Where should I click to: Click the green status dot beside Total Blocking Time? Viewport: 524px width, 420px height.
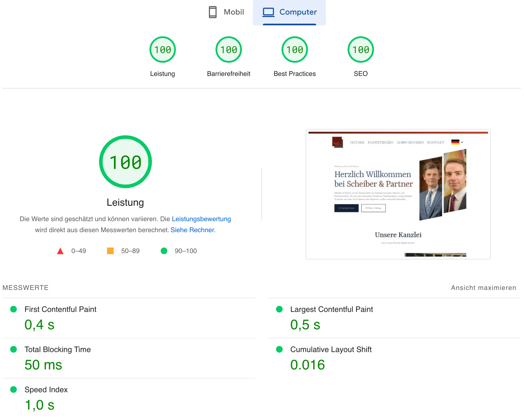pyautogui.click(x=13, y=350)
